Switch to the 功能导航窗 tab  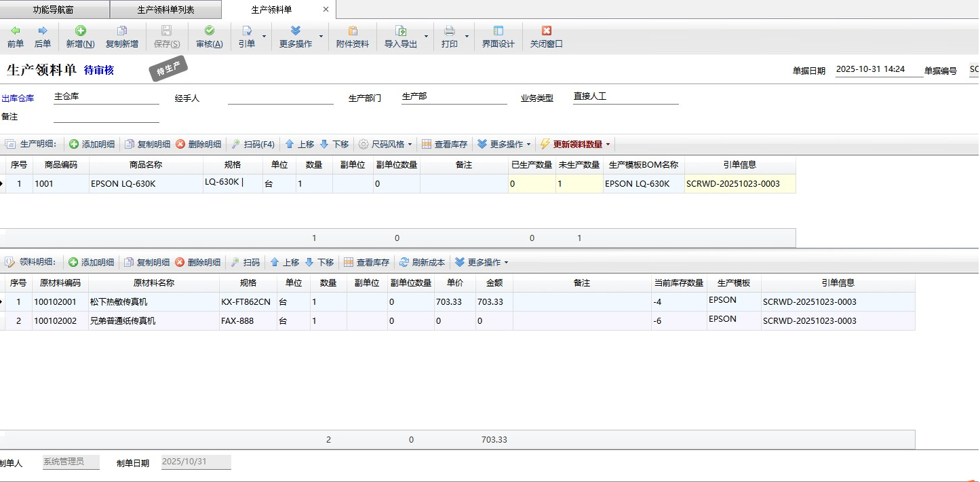(55, 10)
